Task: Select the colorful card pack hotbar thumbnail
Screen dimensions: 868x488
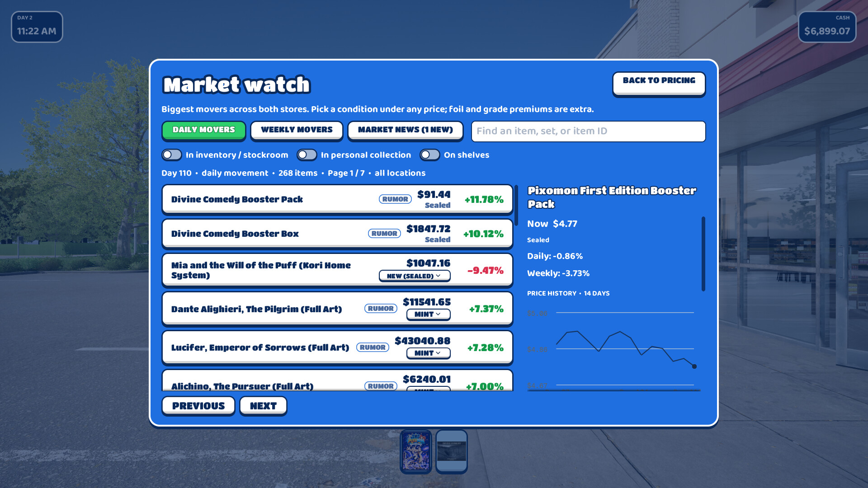Action: [416, 451]
